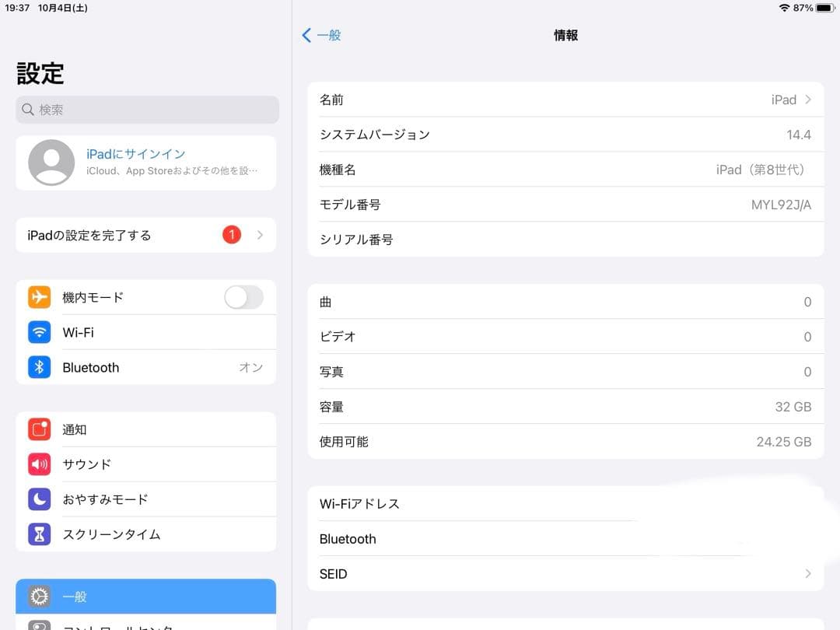The height and width of the screenshot is (630, 840).
Task: Tap iPadにサインイン link
Action: [136, 153]
